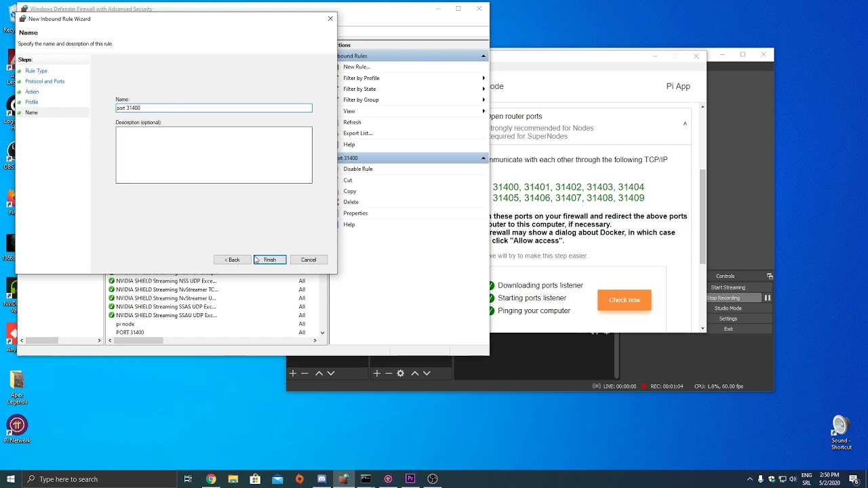This screenshot has width=868, height=488.
Task: Expand the View submenu
Action: [x=484, y=111]
